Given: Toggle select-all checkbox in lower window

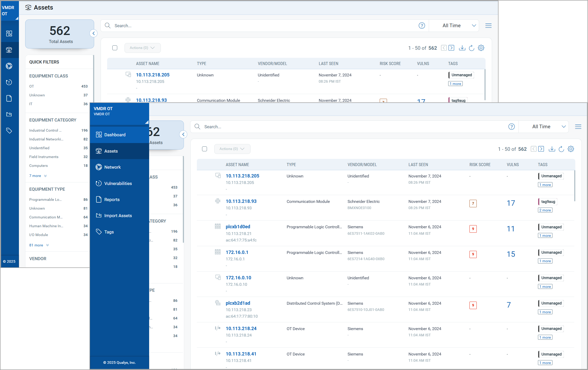Looking at the screenshot, I should point(204,149).
